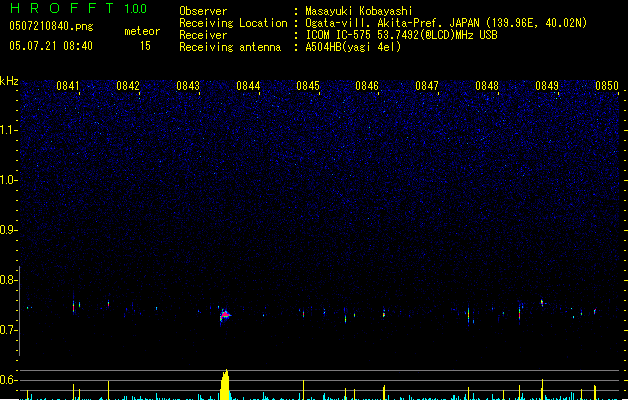Click the 0845 time label
629x400 pixels.
coord(307,86)
